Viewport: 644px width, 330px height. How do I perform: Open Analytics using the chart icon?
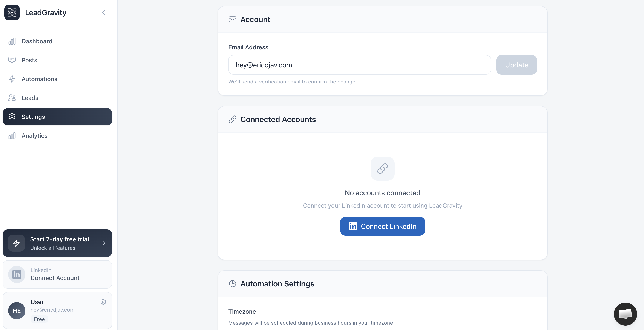(12, 136)
